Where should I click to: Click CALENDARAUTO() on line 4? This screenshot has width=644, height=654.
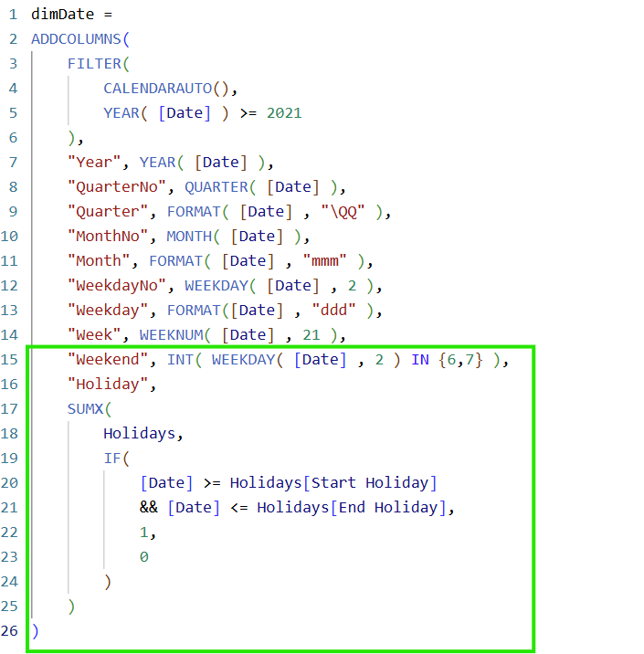(x=166, y=89)
